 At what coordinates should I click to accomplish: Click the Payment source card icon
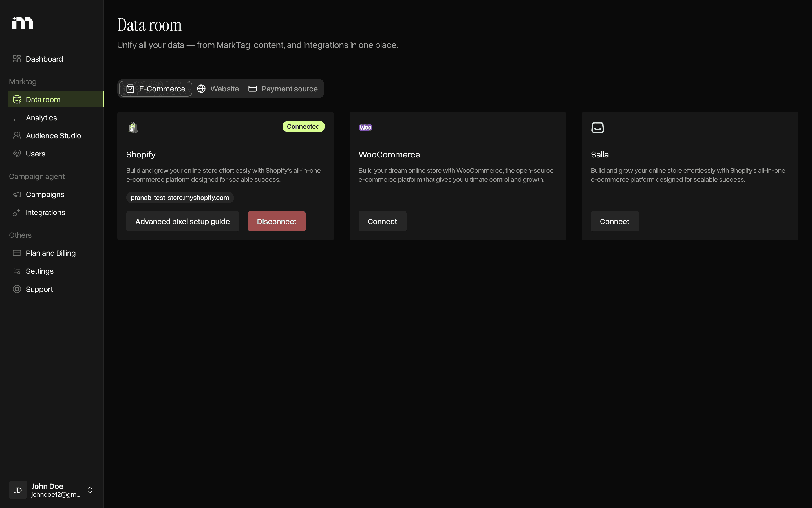[x=253, y=89]
